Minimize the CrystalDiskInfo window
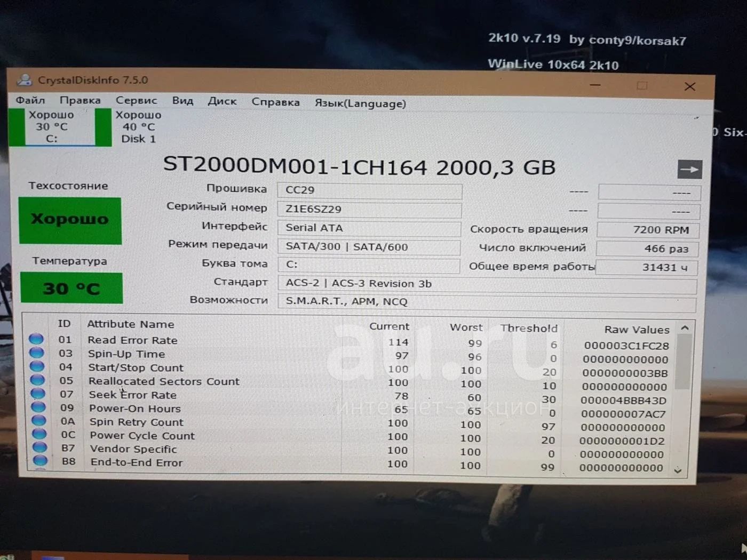Viewport: 747px width, 560px height. coord(595,85)
